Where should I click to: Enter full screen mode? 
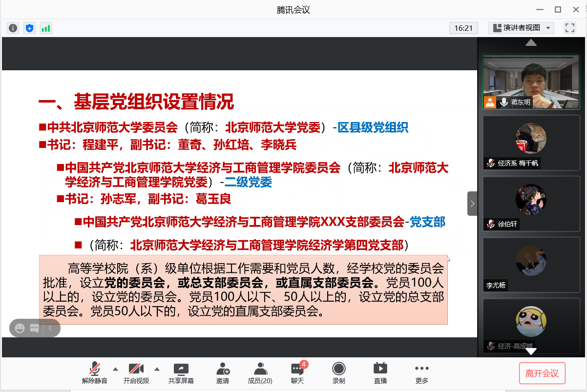point(569,28)
